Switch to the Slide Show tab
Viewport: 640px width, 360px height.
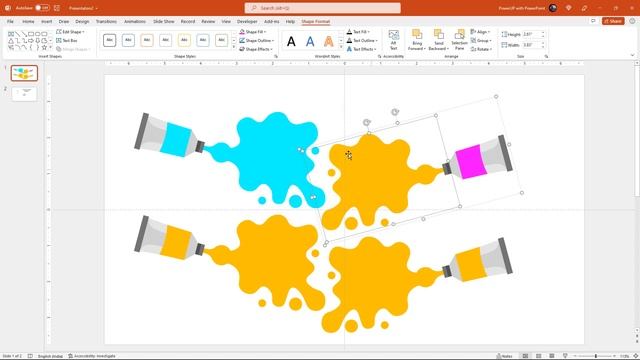[164, 21]
